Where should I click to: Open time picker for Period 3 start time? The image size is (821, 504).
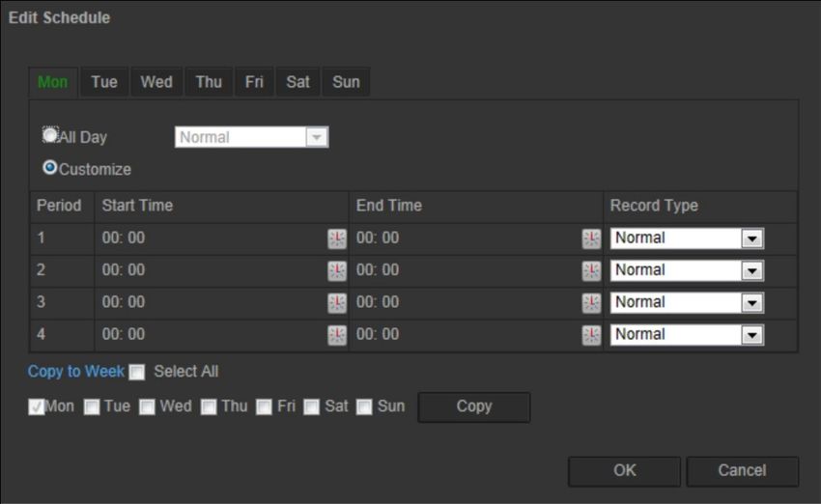point(337,303)
